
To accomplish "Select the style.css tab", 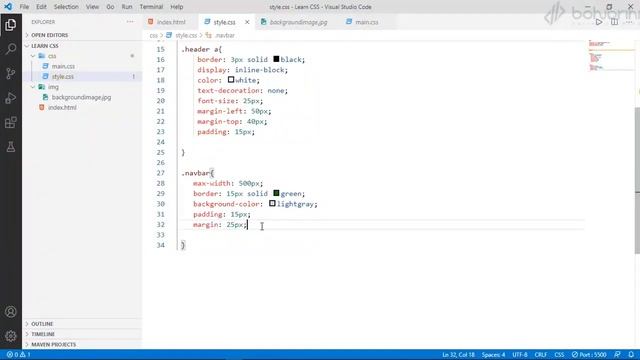I will (x=224, y=22).
